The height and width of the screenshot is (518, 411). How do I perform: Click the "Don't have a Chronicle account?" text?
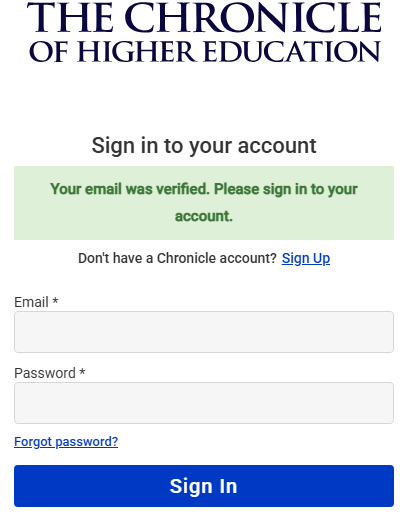click(177, 258)
